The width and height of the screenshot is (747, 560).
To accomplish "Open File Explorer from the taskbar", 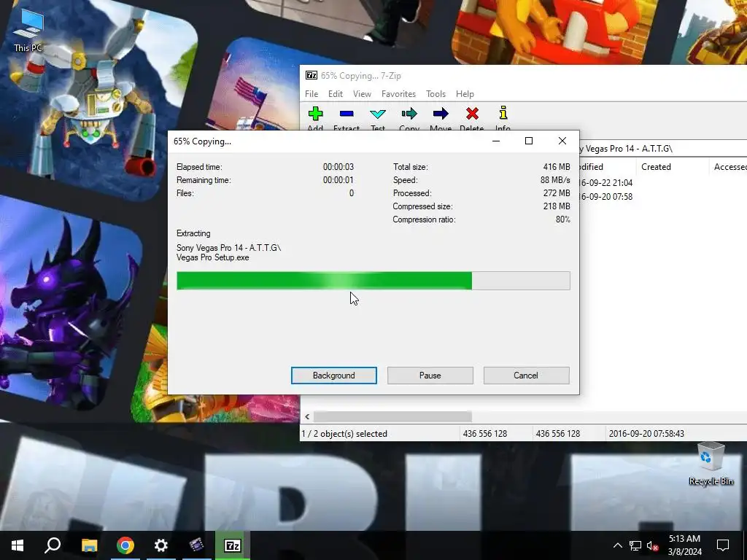I will [89, 545].
